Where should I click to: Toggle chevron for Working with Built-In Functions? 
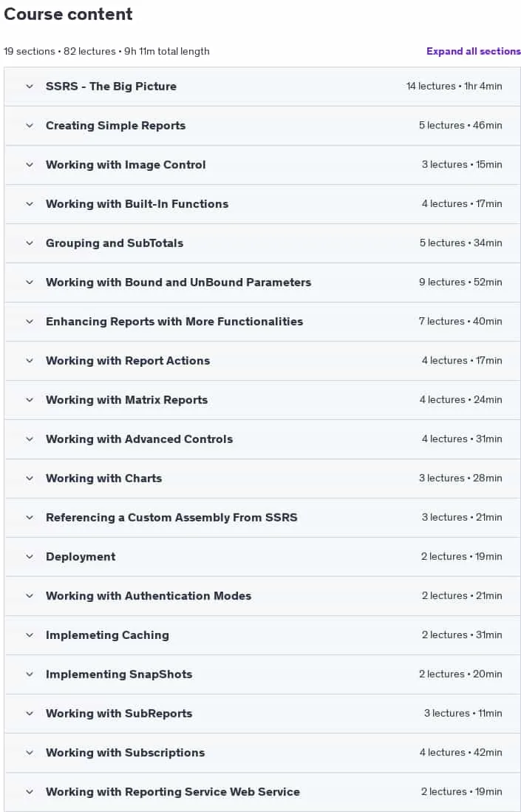[x=30, y=204]
